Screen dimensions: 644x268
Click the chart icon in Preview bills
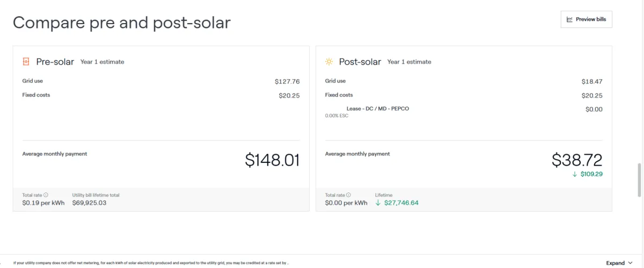pyautogui.click(x=570, y=19)
